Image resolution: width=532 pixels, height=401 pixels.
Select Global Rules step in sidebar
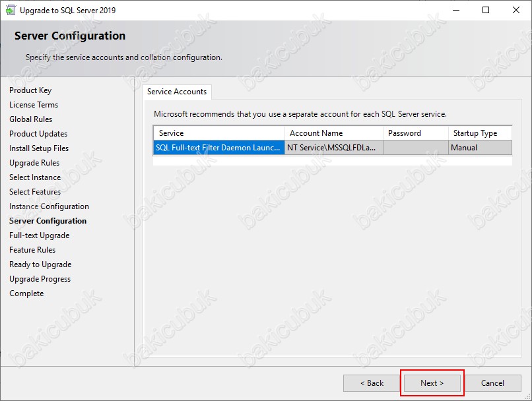31,119
